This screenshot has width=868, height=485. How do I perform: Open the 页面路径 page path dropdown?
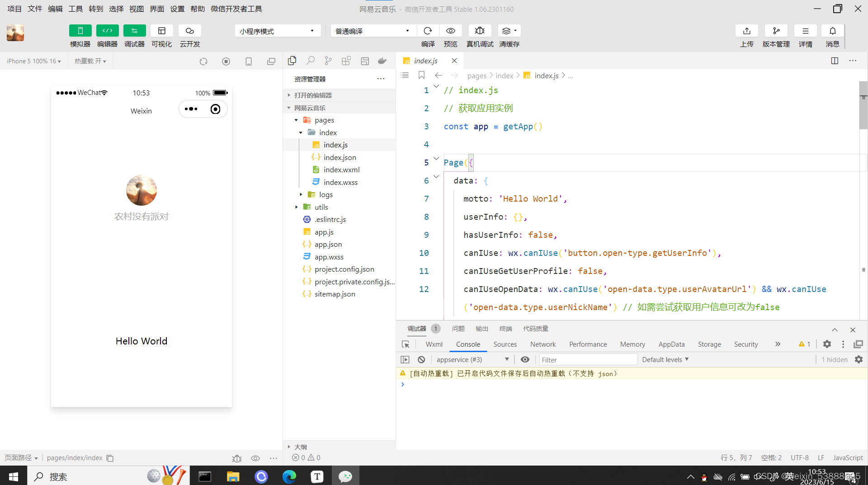pos(21,458)
